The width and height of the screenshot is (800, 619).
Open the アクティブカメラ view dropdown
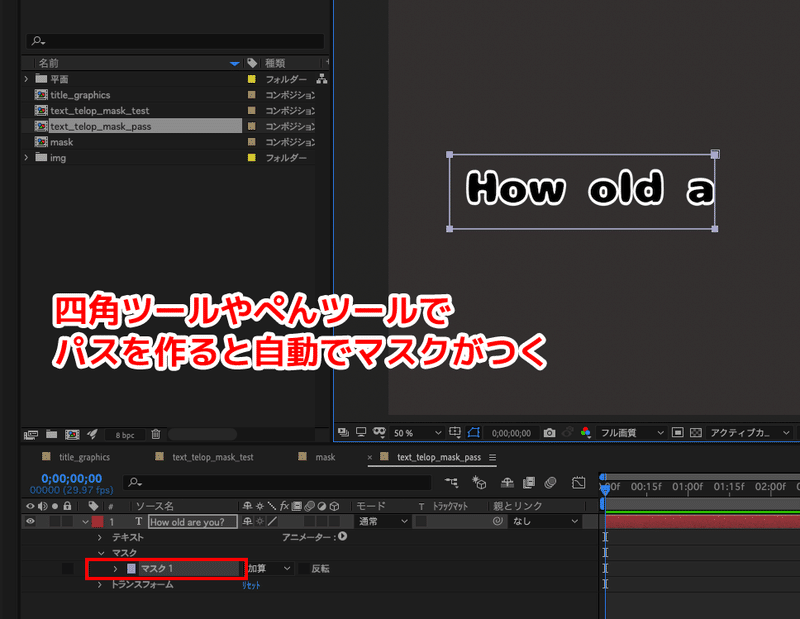pyautogui.click(x=750, y=433)
